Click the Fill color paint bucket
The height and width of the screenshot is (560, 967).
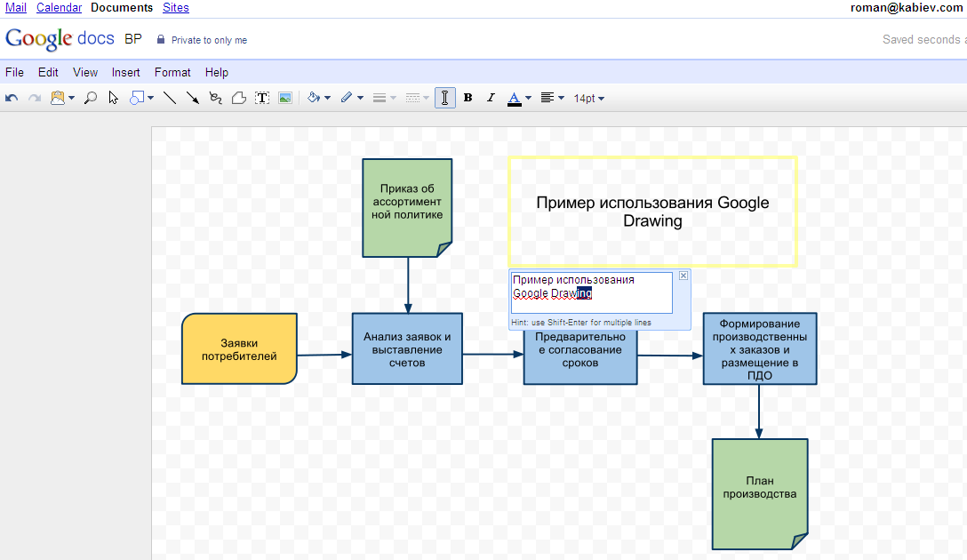point(314,98)
